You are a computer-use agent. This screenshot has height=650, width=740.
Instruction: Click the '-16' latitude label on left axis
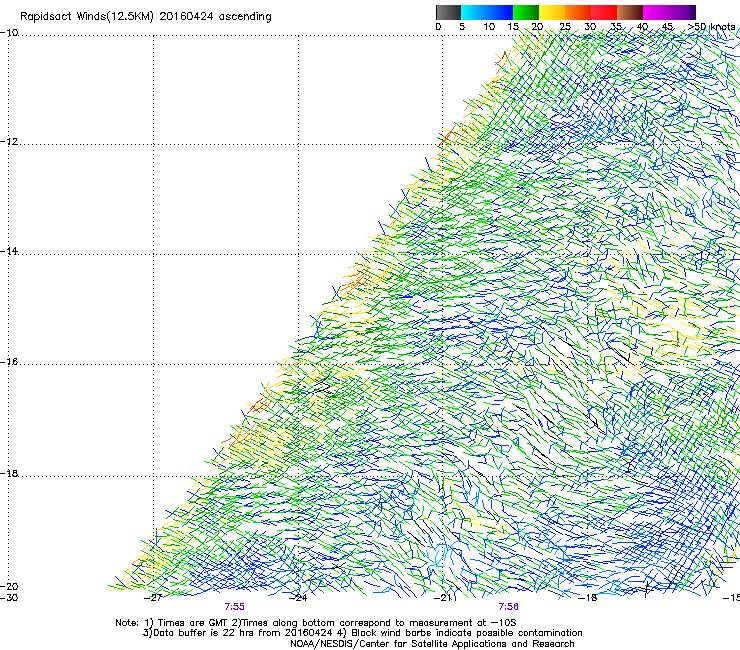[x=9, y=362]
